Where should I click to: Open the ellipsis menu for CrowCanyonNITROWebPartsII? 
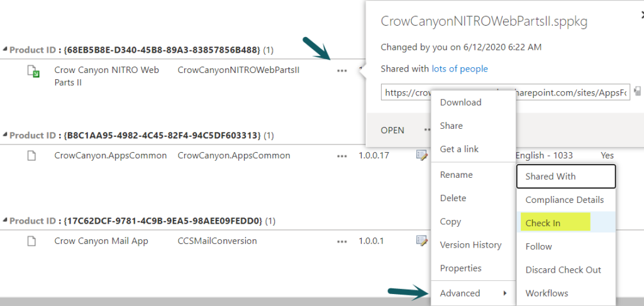pyautogui.click(x=341, y=70)
